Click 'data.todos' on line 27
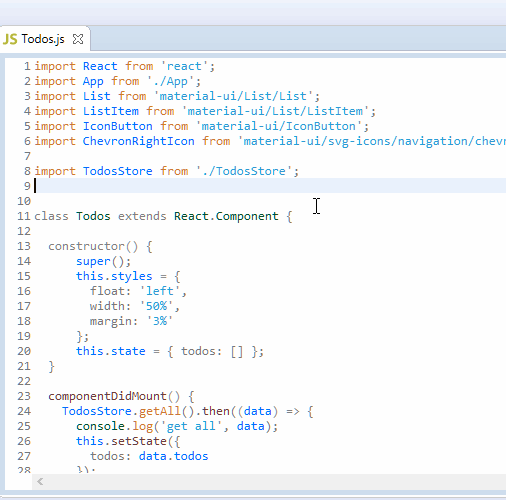The height and width of the screenshot is (500, 506). 173,456
